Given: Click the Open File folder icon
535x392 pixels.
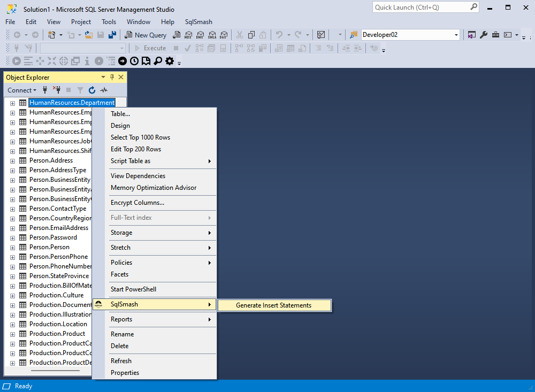Looking at the screenshot, I should [x=89, y=35].
